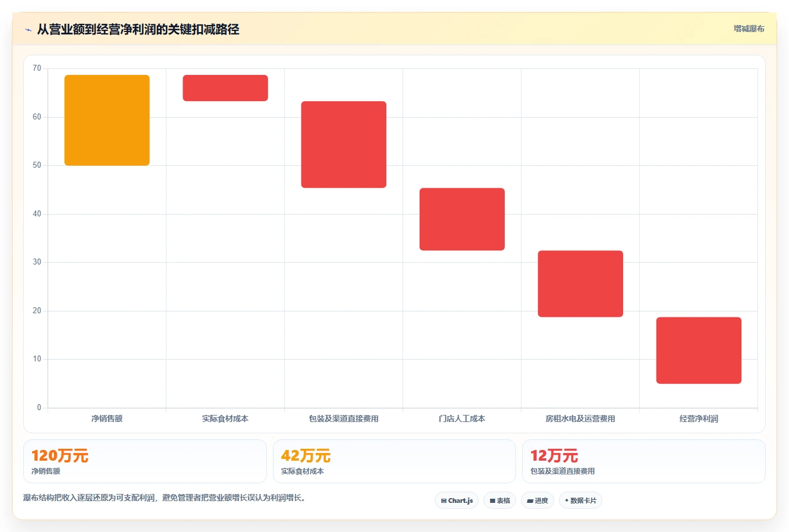Click the 进度 tag chip
Image resolution: width=789 pixels, height=532 pixels.
537,500
